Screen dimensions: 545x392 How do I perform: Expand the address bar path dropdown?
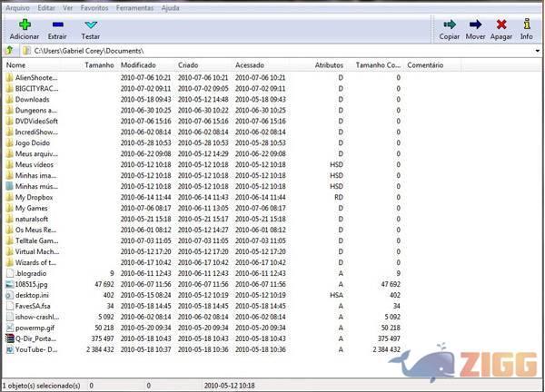tap(538, 51)
